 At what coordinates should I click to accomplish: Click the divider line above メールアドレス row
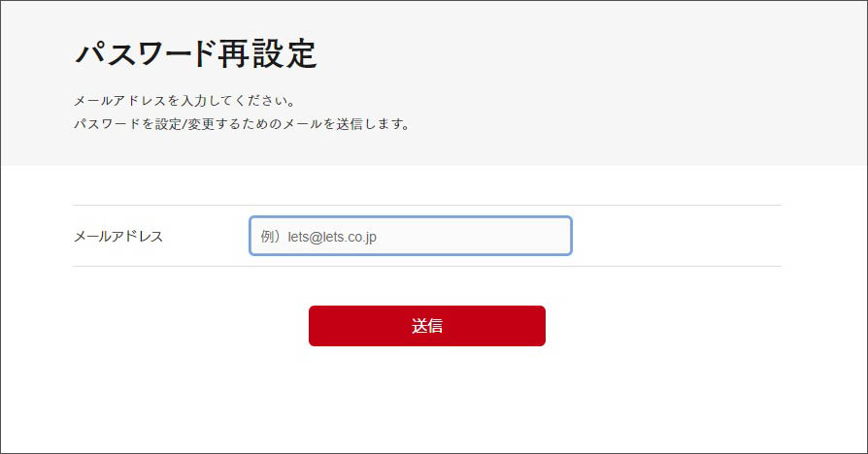point(427,205)
